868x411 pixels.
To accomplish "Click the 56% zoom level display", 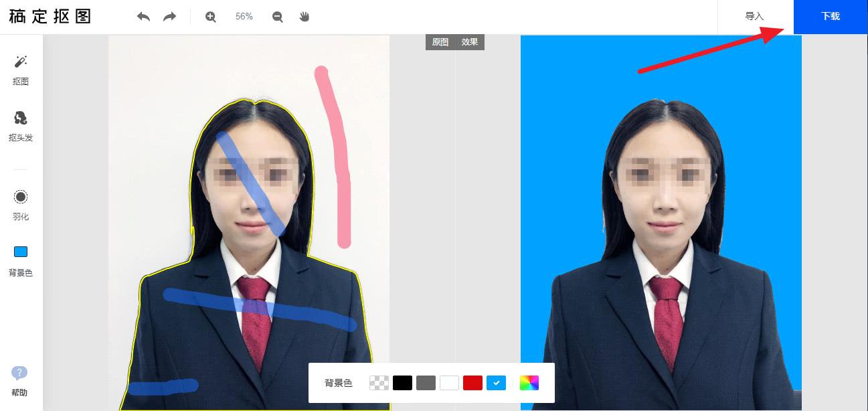I will point(244,16).
